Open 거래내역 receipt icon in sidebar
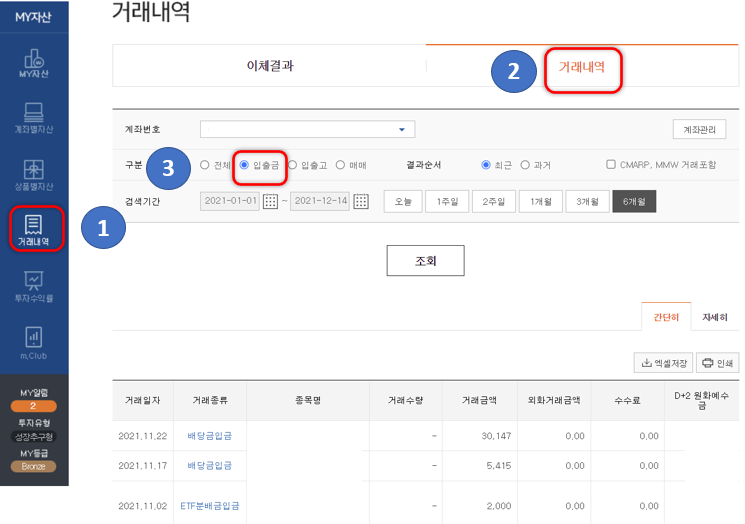745x524 pixels. [x=34, y=230]
